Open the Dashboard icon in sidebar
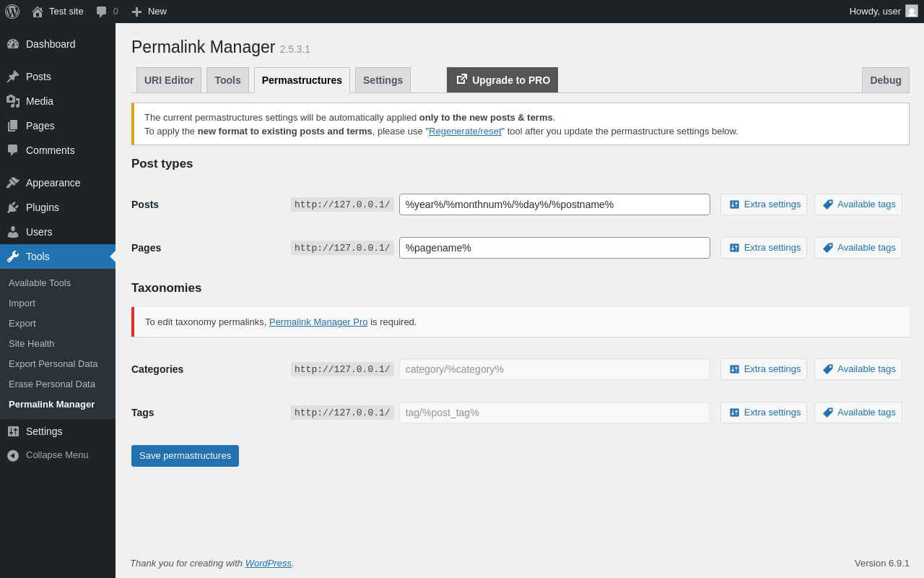 click(13, 44)
